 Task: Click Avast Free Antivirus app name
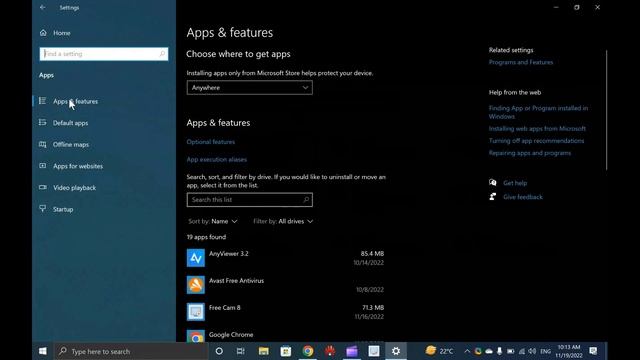point(236,281)
